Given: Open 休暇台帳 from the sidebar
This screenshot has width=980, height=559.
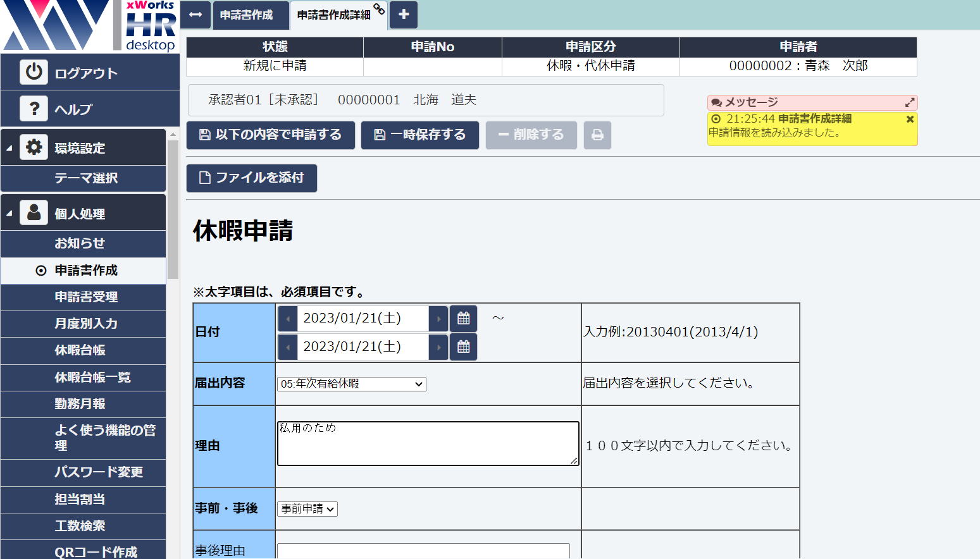Looking at the screenshot, I should [x=80, y=350].
